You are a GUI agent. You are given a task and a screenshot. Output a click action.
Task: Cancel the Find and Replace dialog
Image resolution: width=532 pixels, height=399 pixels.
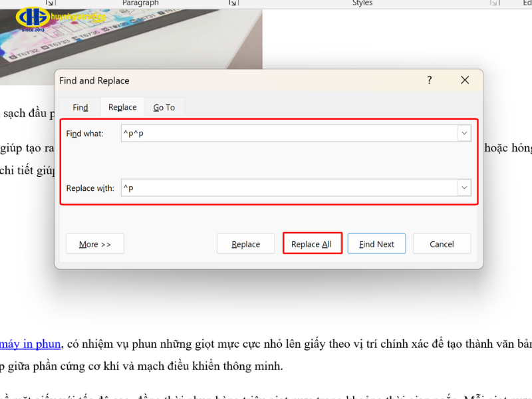[442, 244]
